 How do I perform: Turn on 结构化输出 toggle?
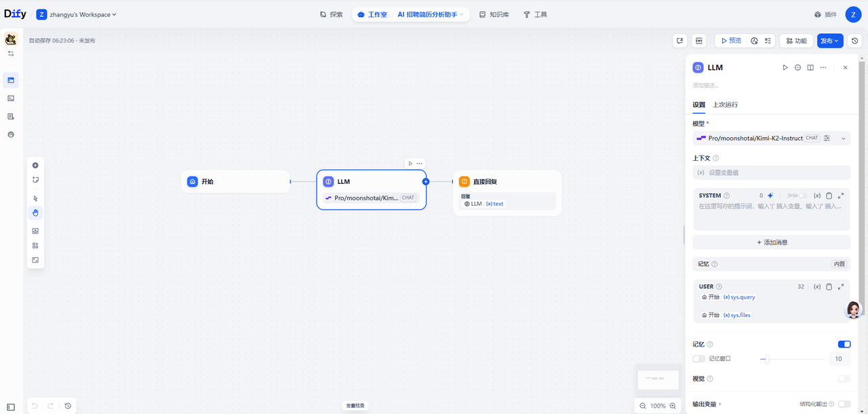pos(844,404)
